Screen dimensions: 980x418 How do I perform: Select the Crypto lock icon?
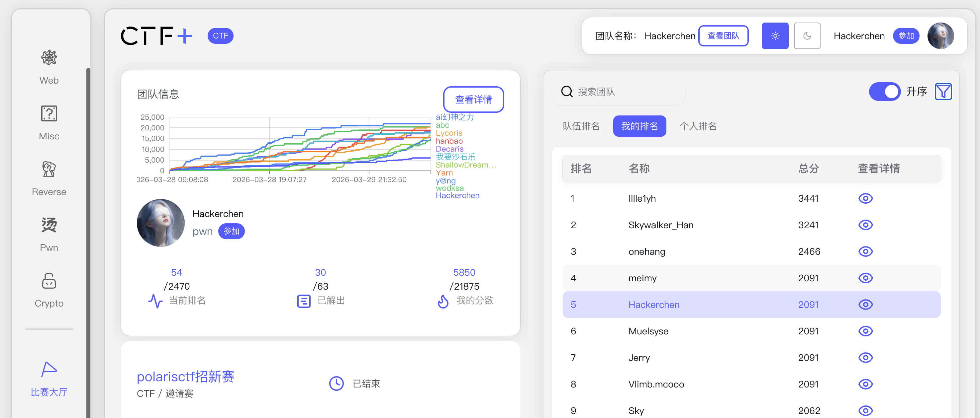[49, 281]
